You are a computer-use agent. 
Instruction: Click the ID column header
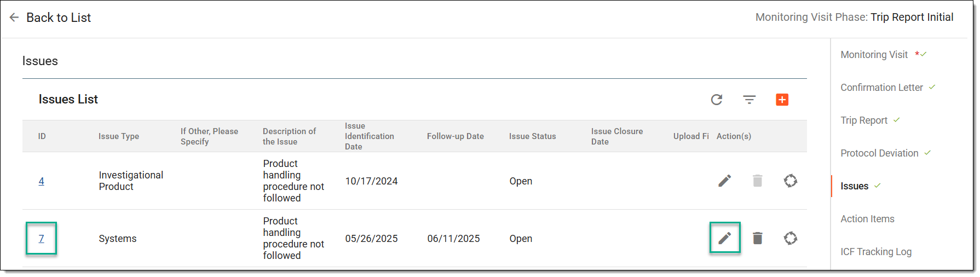pyautogui.click(x=42, y=136)
